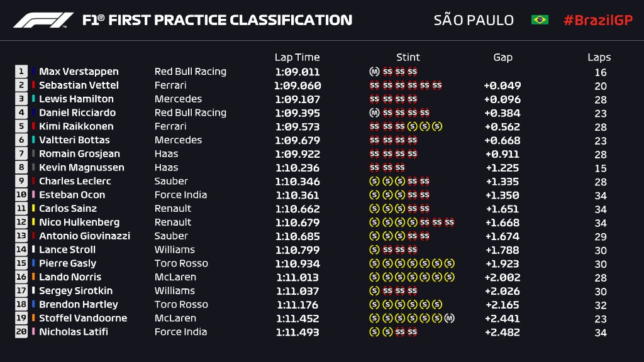Select driver name Lewis Hamilton
Viewport: 644px width, 362px height.
coord(76,99)
